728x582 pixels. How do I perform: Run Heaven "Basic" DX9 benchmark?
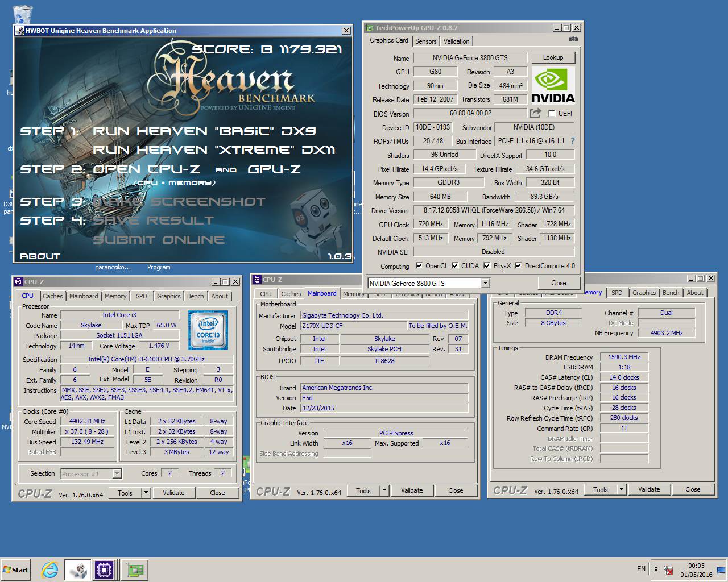pos(204,131)
